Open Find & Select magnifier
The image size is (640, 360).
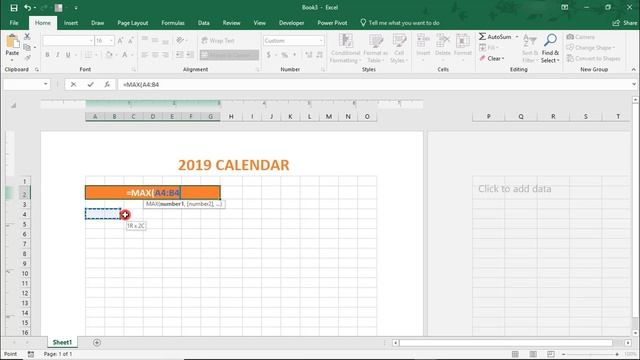click(x=550, y=40)
